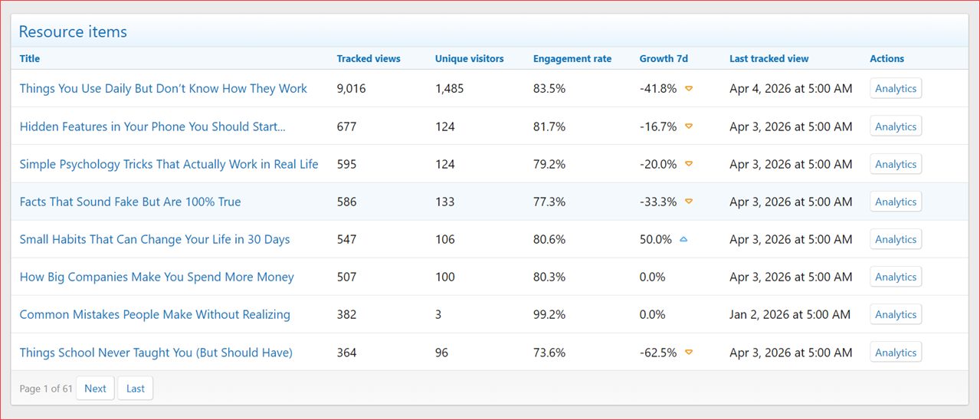Image resolution: width=980 pixels, height=420 pixels.
Task: Select the 9,016 tracked views value
Action: (x=351, y=88)
